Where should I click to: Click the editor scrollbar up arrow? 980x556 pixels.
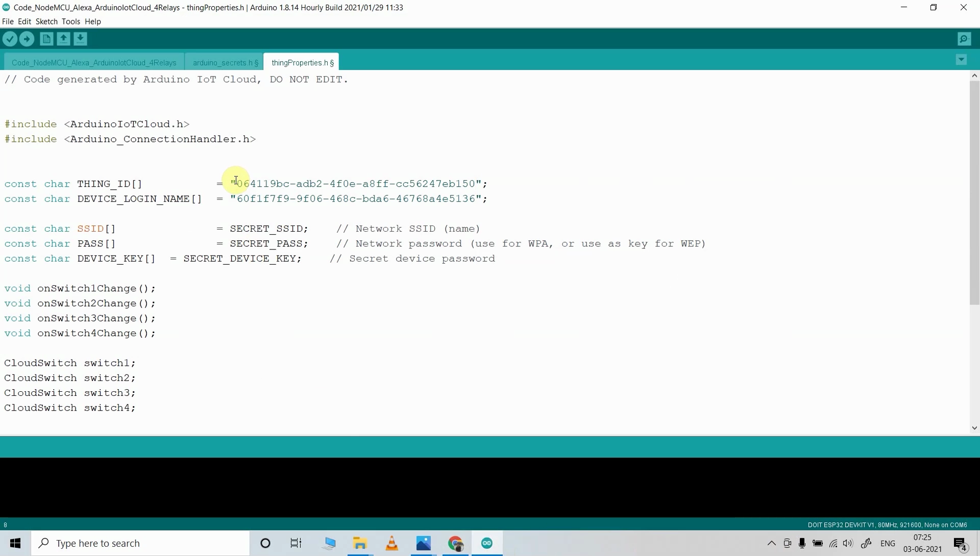(974, 75)
